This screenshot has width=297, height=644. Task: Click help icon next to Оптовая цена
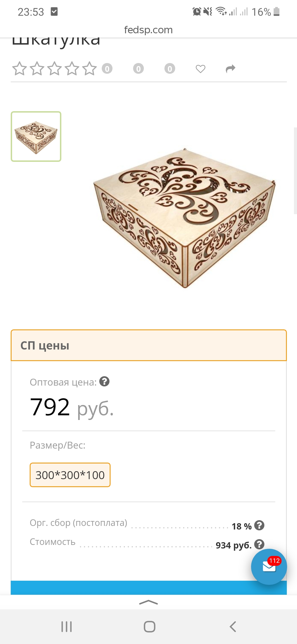(x=105, y=381)
